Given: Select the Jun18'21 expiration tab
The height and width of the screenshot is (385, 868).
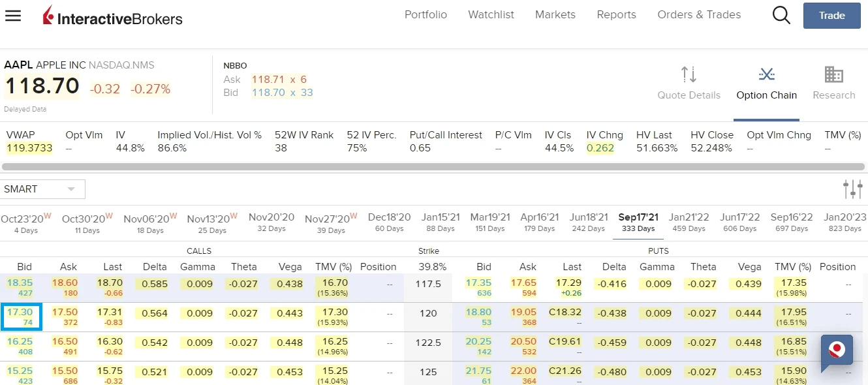Looking at the screenshot, I should point(589,223).
